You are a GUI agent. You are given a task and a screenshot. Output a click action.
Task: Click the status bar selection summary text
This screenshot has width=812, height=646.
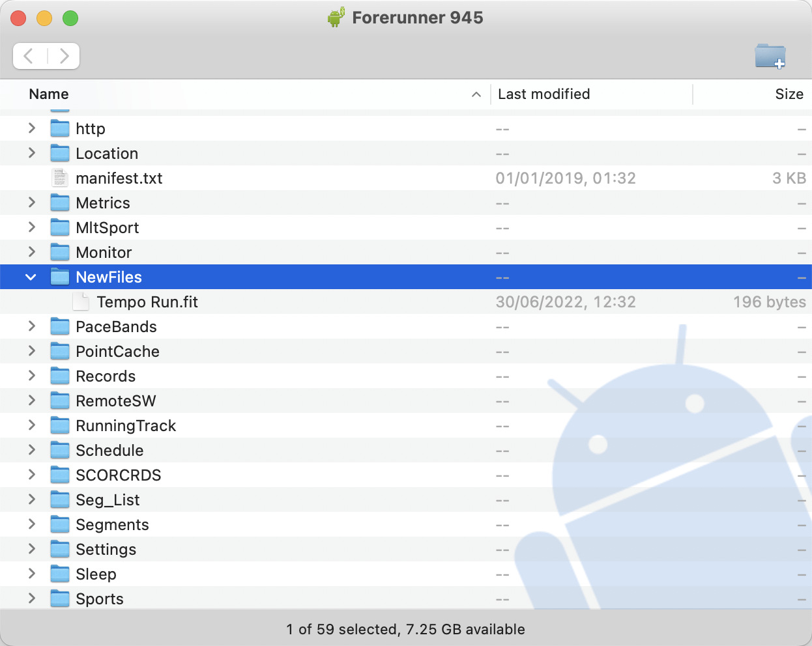coord(405,629)
